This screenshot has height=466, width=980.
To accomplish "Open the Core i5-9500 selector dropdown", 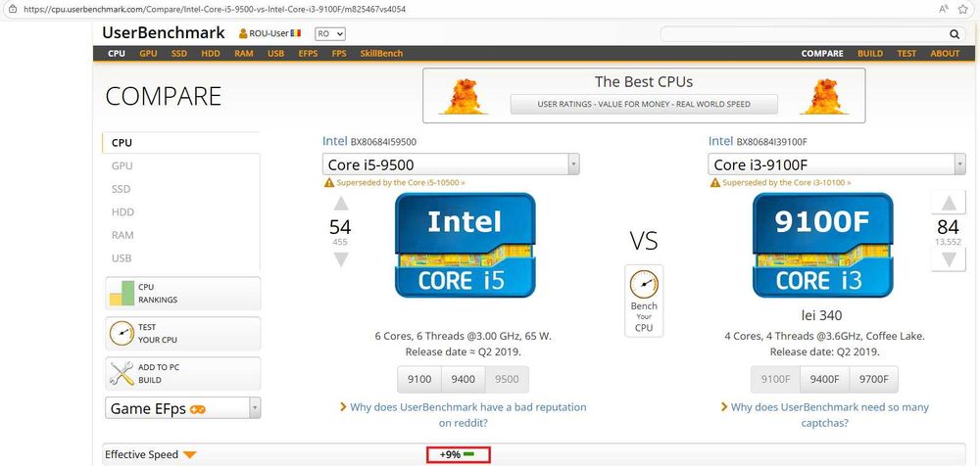I will tap(451, 164).
